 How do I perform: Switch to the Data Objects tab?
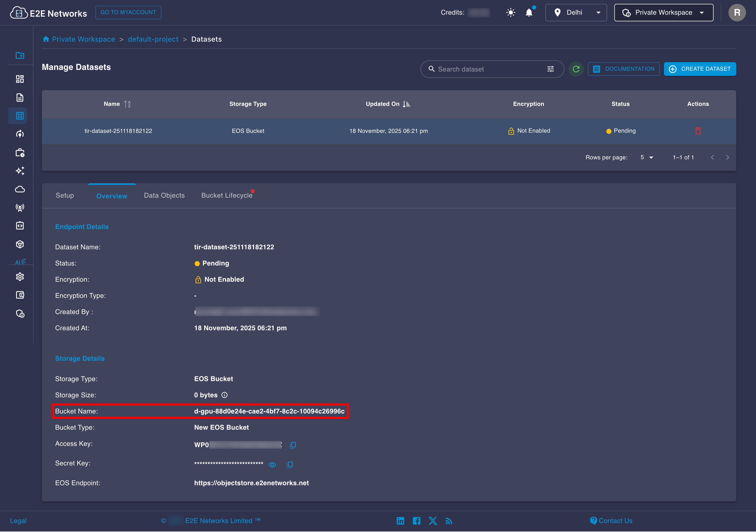(x=164, y=195)
